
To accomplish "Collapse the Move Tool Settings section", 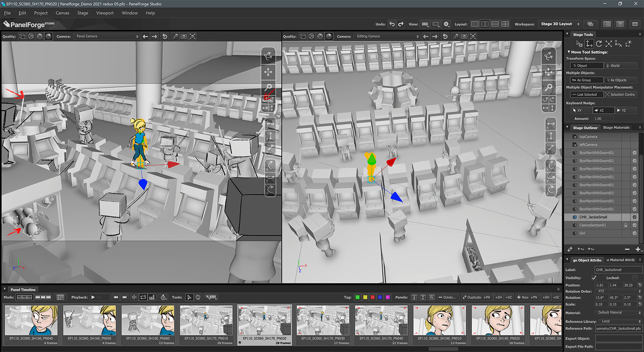I will pyautogui.click(x=569, y=52).
